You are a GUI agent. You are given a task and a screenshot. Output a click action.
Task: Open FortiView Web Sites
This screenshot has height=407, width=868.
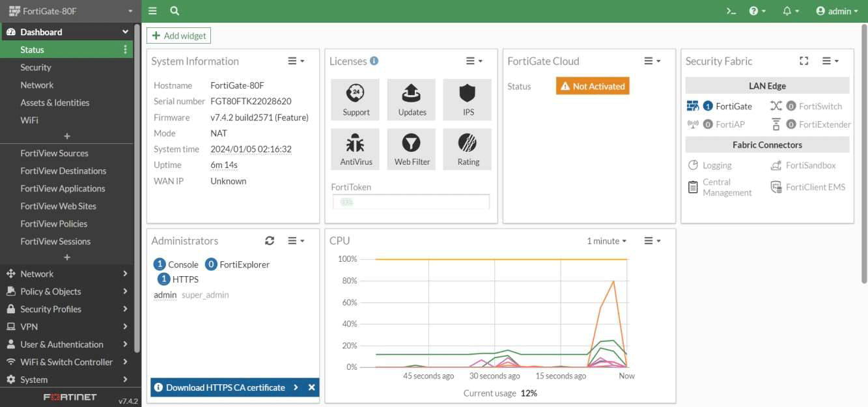click(x=58, y=206)
